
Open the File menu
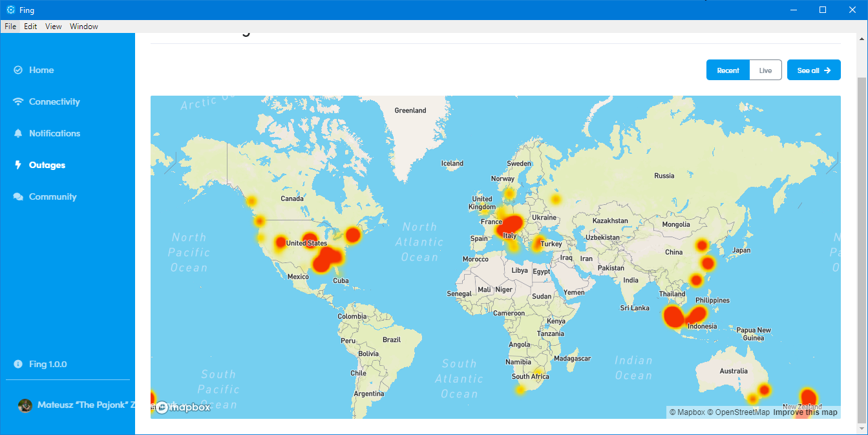click(x=10, y=27)
